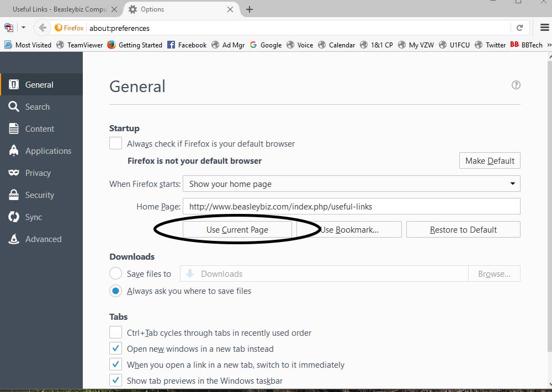Image resolution: width=552 pixels, height=392 pixels.
Task: Open the 'When Firefox starts' dropdown
Action: pyautogui.click(x=352, y=184)
